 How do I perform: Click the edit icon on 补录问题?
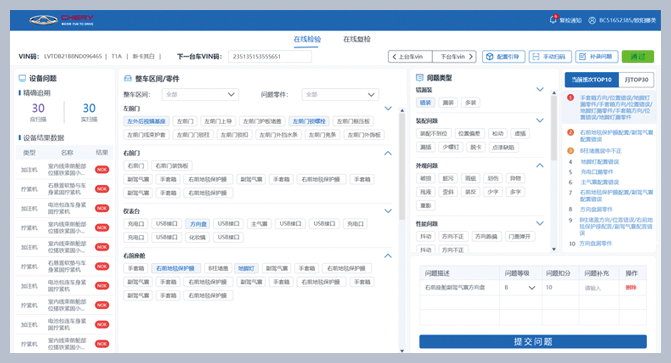coord(582,57)
